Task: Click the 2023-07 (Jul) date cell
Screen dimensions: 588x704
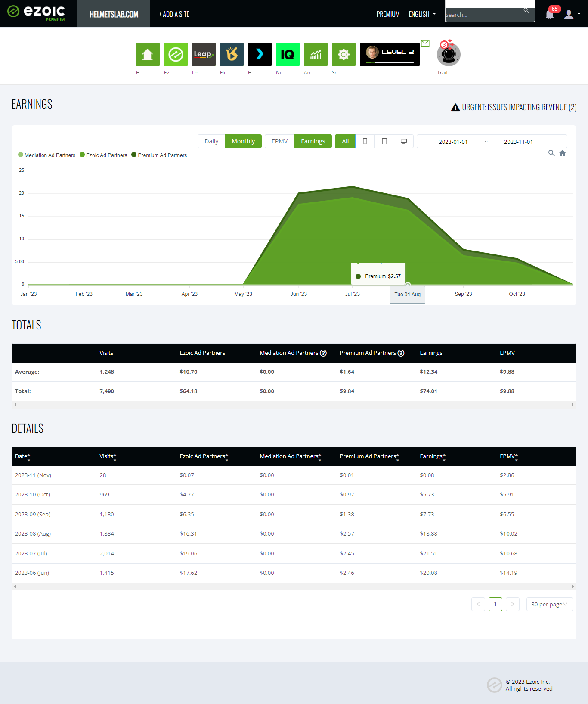Action: coord(31,554)
